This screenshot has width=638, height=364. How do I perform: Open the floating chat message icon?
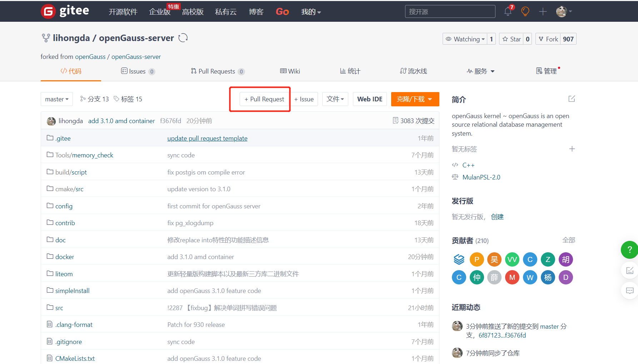(x=629, y=291)
